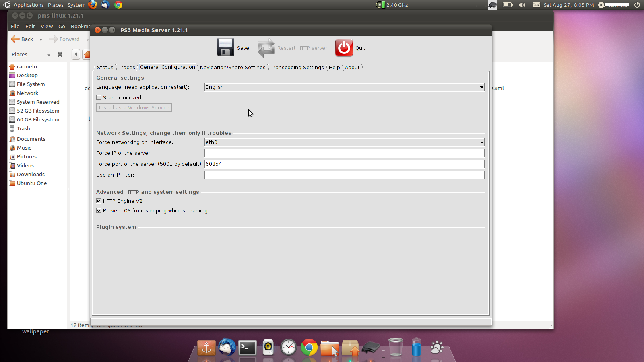Collapse the path bar left arrow button
This screenshot has width=644, height=362.
76,54
